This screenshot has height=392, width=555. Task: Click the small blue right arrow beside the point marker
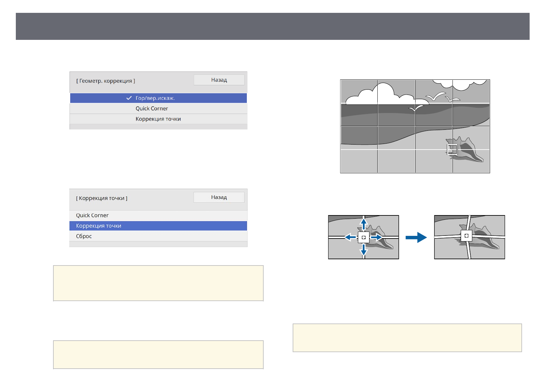(x=377, y=237)
